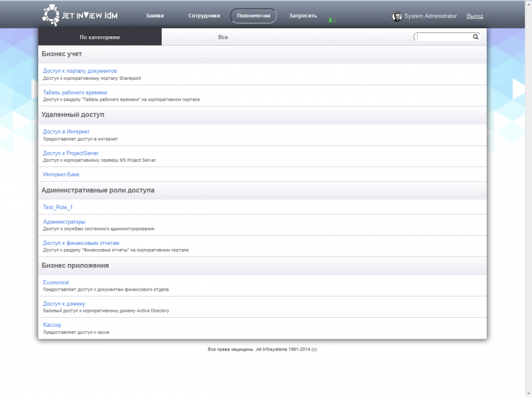This screenshot has width=532, height=397.
Task: Open Доступ к порталу документов
Action: [x=80, y=71]
